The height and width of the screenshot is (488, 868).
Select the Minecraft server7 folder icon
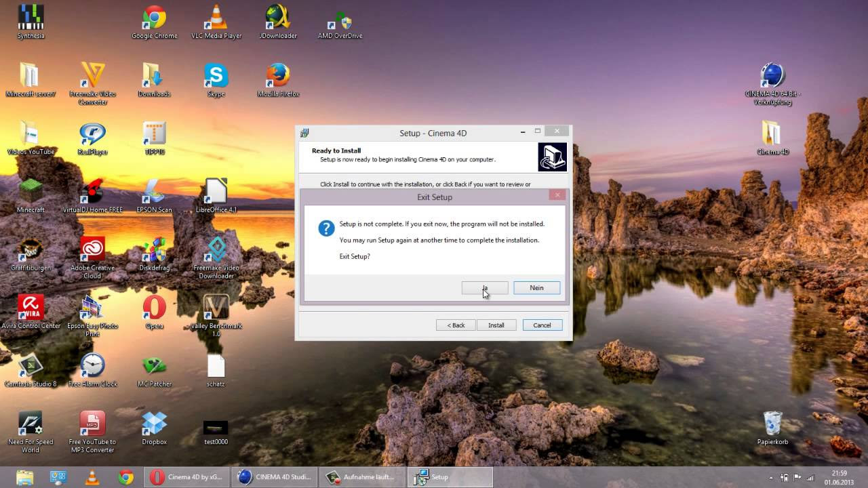(x=31, y=81)
